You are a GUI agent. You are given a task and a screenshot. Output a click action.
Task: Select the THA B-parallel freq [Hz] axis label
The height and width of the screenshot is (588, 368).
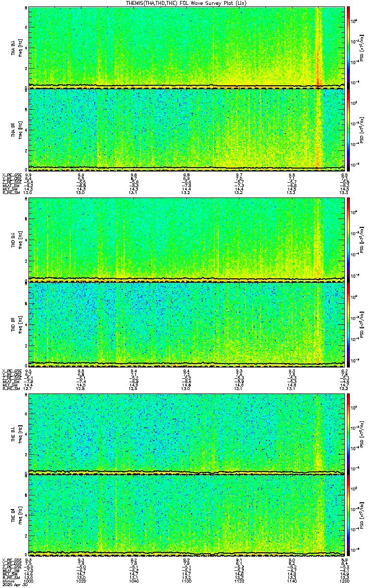coord(21,129)
